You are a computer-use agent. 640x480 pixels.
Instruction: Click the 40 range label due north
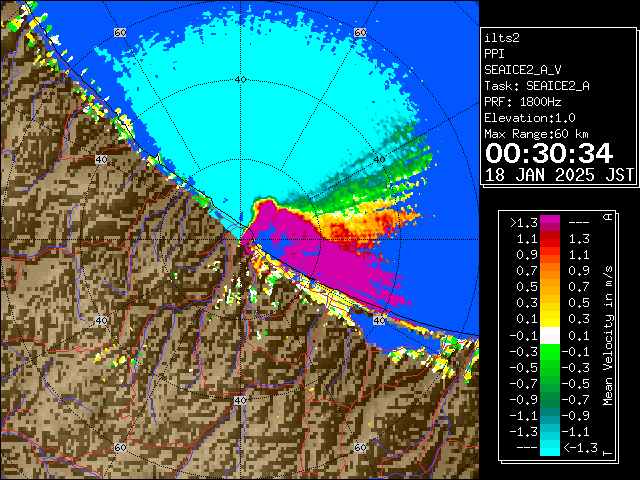pos(240,80)
